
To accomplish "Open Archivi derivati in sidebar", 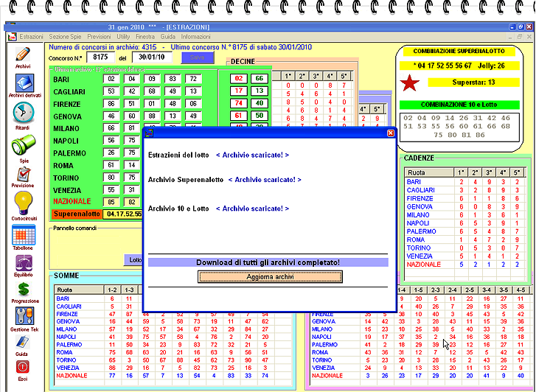I will click(x=23, y=83).
